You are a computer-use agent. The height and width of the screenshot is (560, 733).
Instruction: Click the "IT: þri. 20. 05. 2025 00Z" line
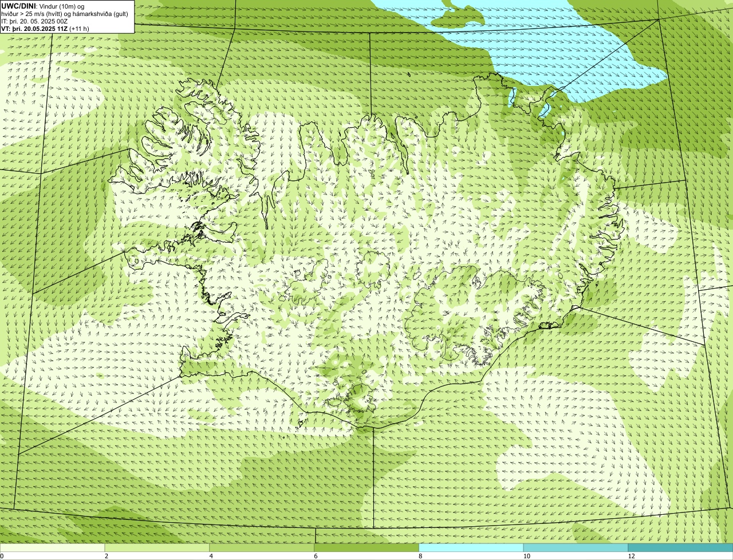click(x=35, y=21)
